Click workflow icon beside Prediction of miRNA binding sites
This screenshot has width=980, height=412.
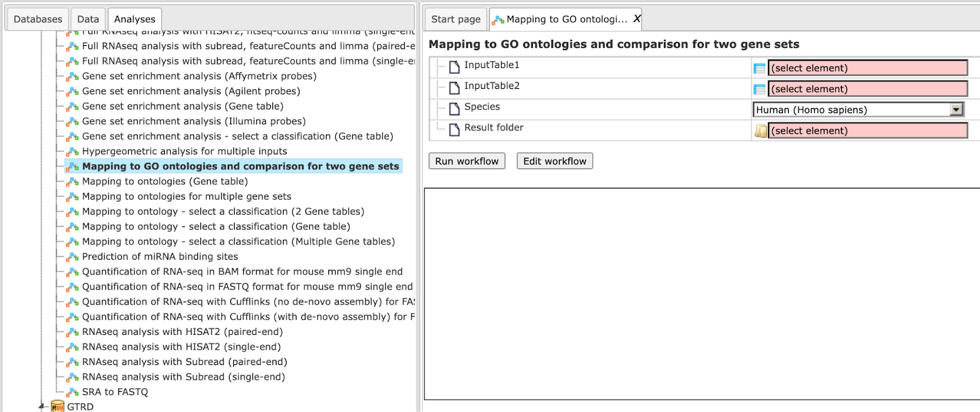pos(72,257)
